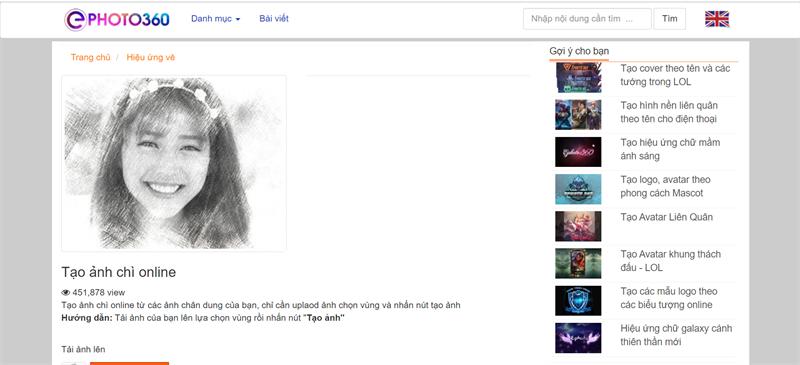Open Hiệu ứng vẽ breadcrumb link
800x365 pixels.
151,58
